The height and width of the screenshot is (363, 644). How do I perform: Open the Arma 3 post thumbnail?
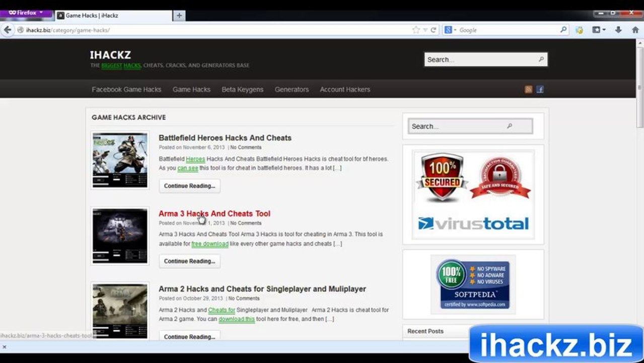[x=120, y=236]
